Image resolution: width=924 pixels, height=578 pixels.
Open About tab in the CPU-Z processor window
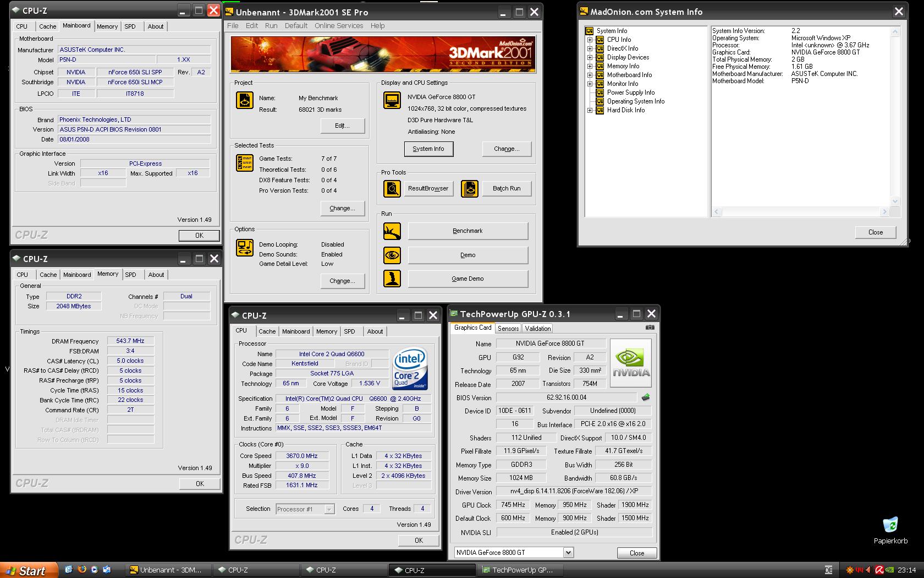click(375, 331)
